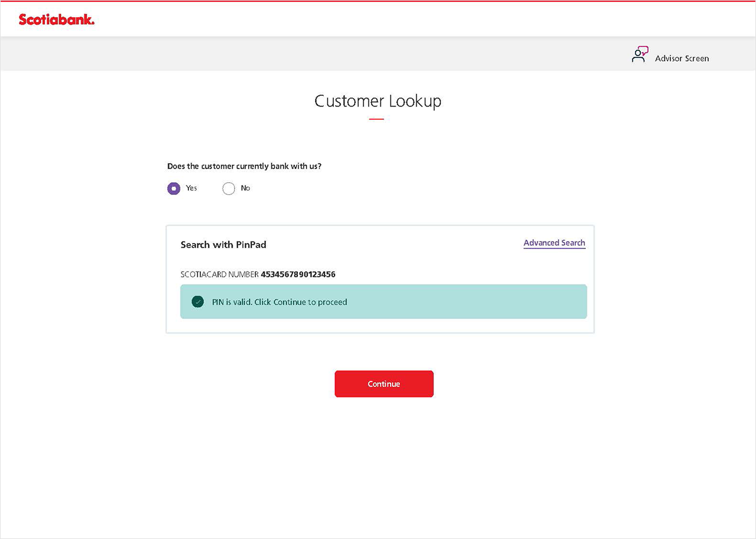Image resolution: width=756 pixels, height=539 pixels.
Task: Click the red Continue button
Action: point(384,384)
